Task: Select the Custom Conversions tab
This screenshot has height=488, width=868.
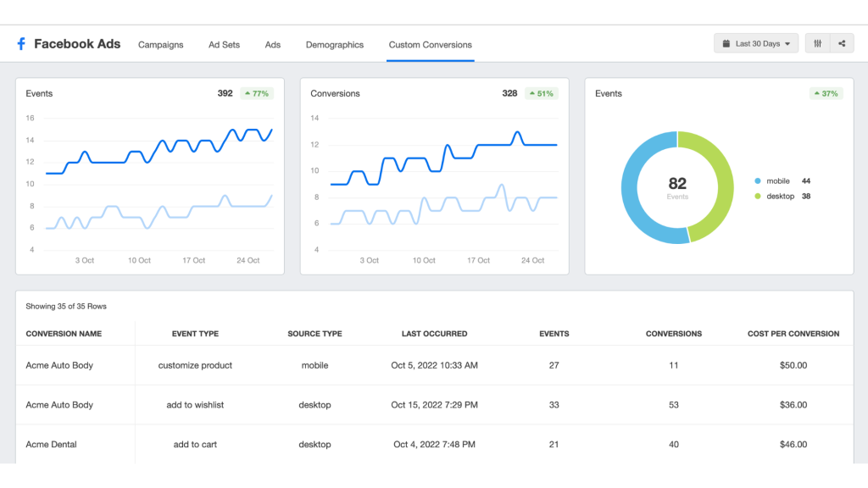Action: coord(430,45)
